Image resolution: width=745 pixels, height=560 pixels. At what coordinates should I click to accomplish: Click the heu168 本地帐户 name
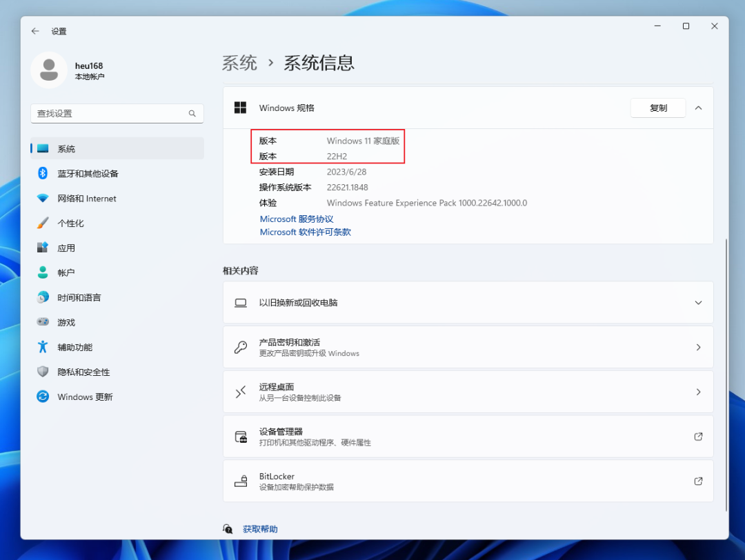(89, 70)
